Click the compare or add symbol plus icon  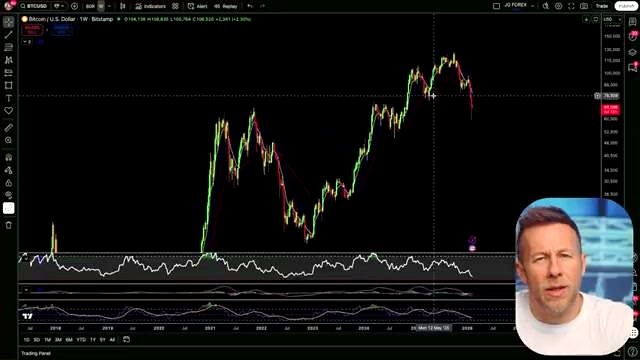(74, 6)
